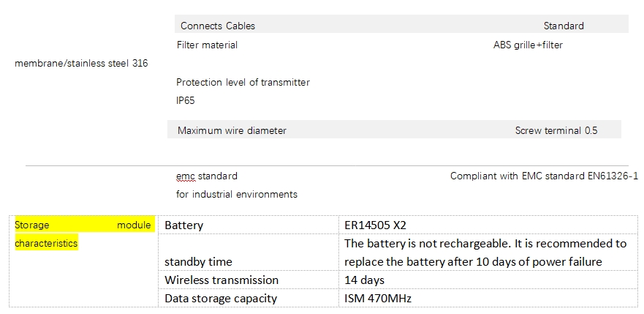Place cursor on the "IP65" value
The height and width of the screenshot is (314, 644).
coord(186,100)
